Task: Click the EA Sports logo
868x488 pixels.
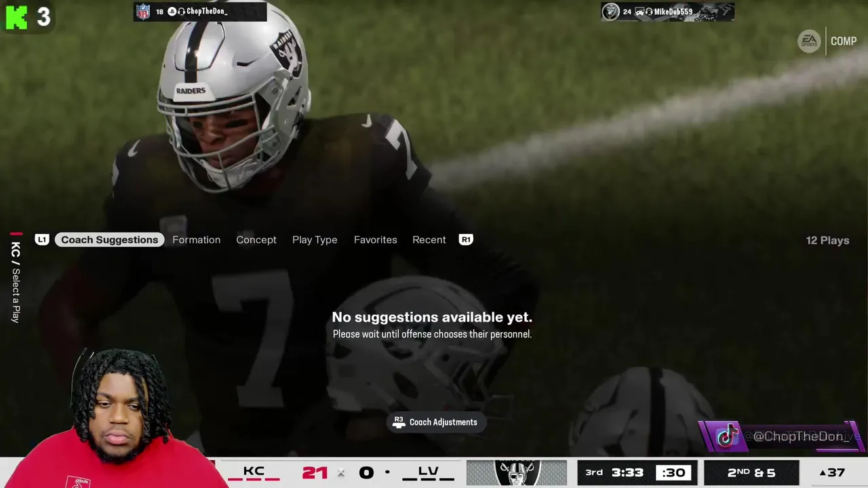Action: pyautogui.click(x=808, y=41)
